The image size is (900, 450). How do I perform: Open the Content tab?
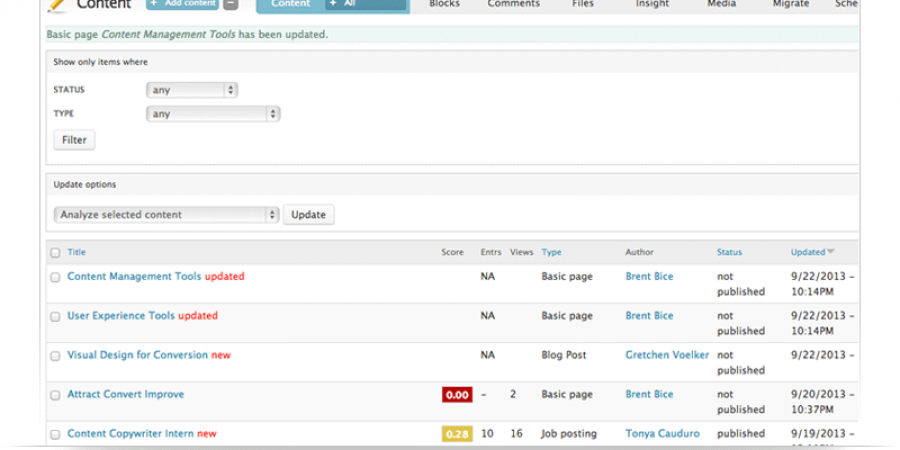click(290, 5)
